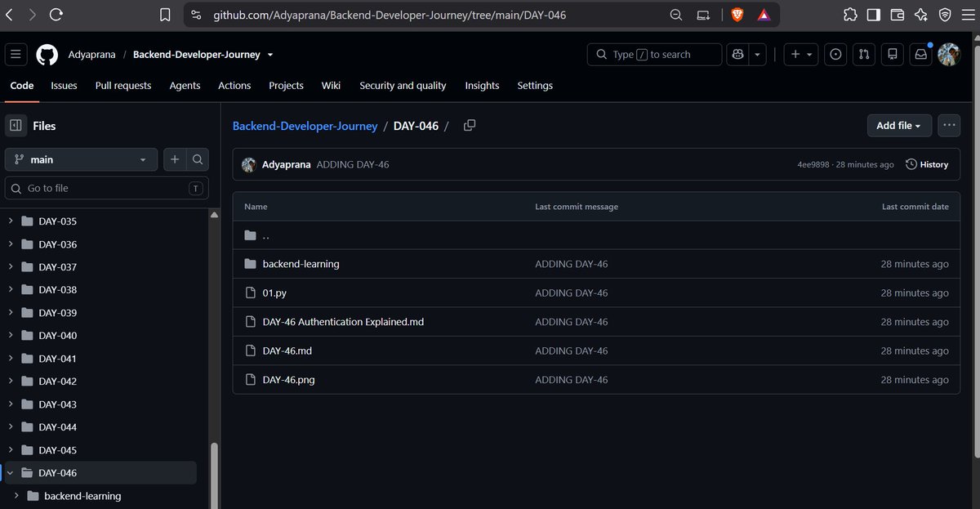Collapse the file tree side panel
This screenshot has width=980, height=509.
coord(16,126)
